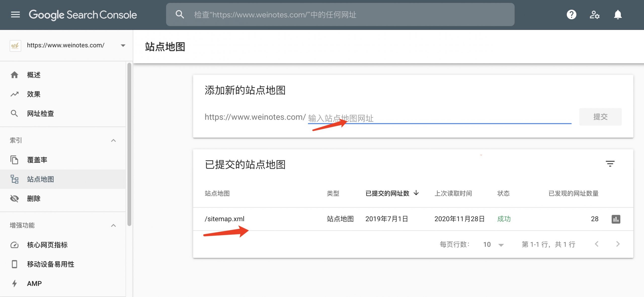The height and width of the screenshot is (297, 644).
Task: Click the 移动设备易用性 phone icon
Action: coord(14,264)
